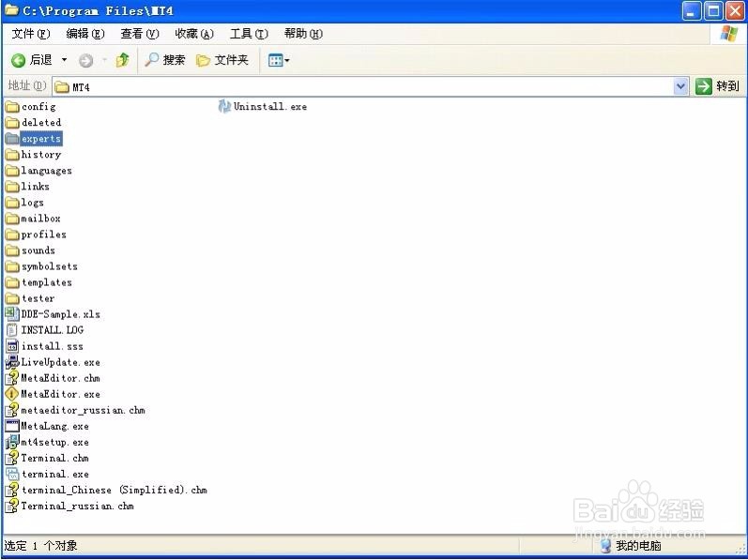Click the file name "Uninstall.exe"
The height and width of the screenshot is (560, 748).
coord(270,107)
